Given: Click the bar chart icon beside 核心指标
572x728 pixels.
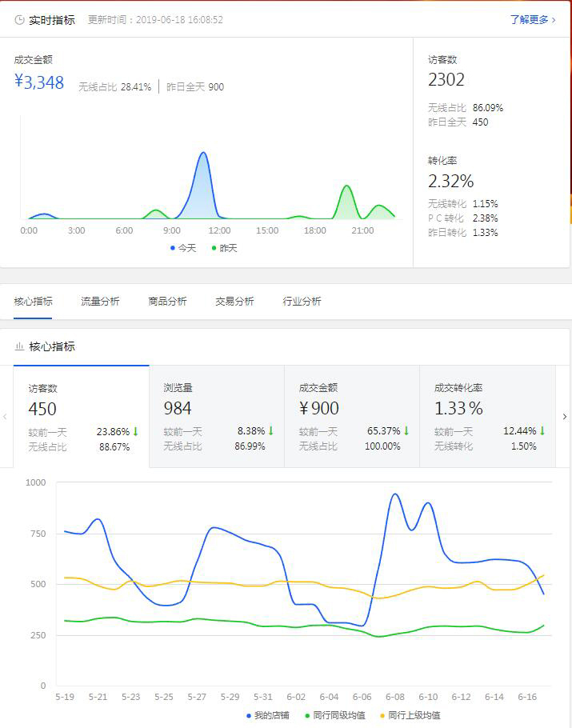Looking at the screenshot, I should tap(19, 347).
